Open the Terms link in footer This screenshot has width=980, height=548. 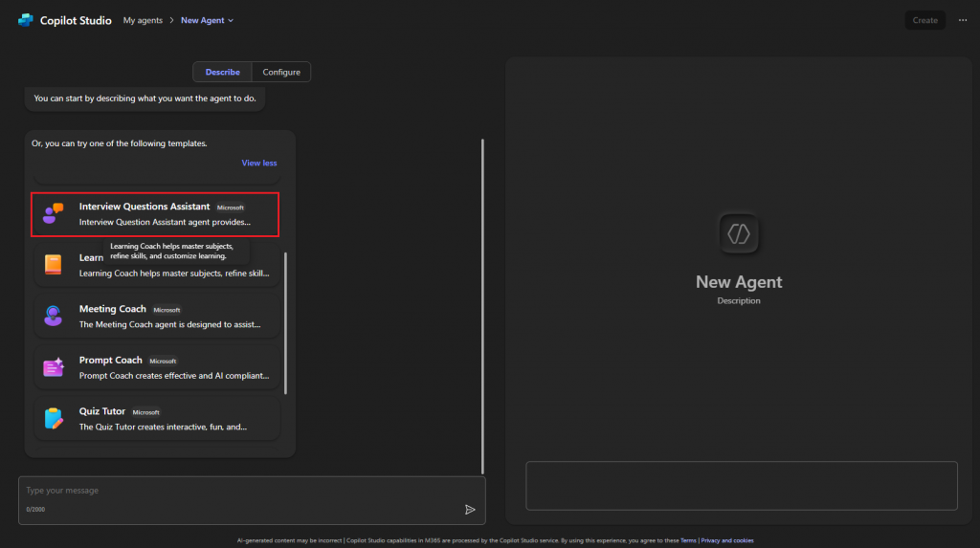pyautogui.click(x=688, y=540)
